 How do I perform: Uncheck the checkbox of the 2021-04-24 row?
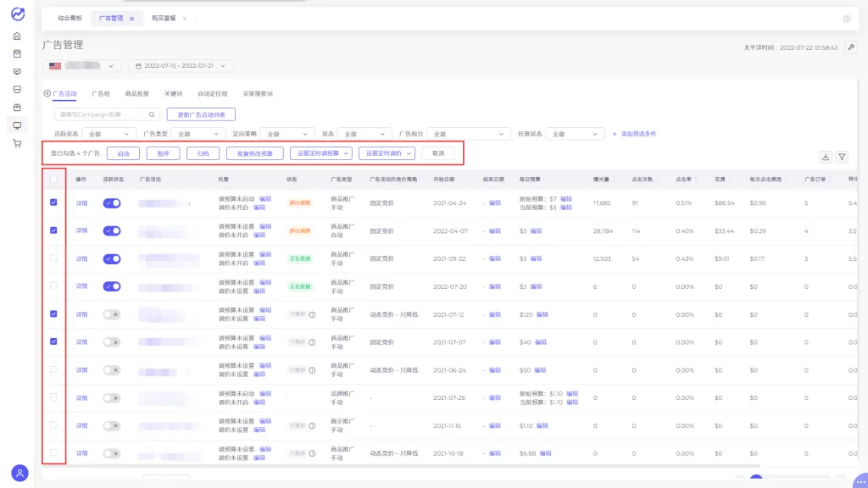pos(53,202)
